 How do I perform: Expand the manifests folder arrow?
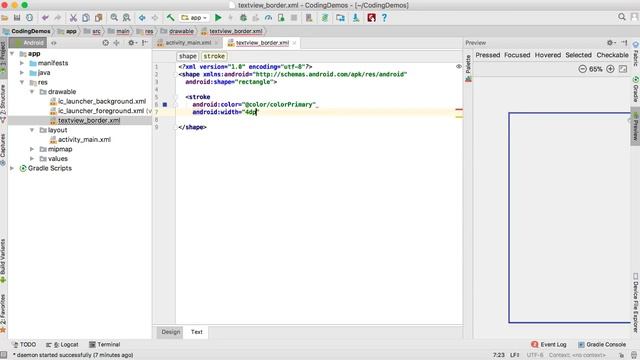pos(22,63)
